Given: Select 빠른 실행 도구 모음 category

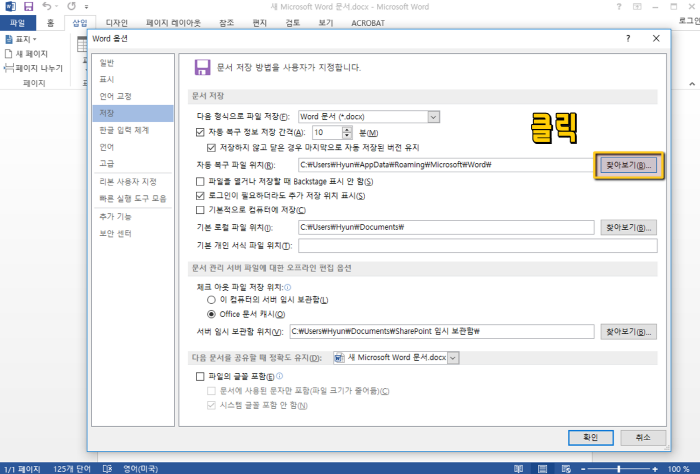Looking at the screenshot, I should (133, 199).
